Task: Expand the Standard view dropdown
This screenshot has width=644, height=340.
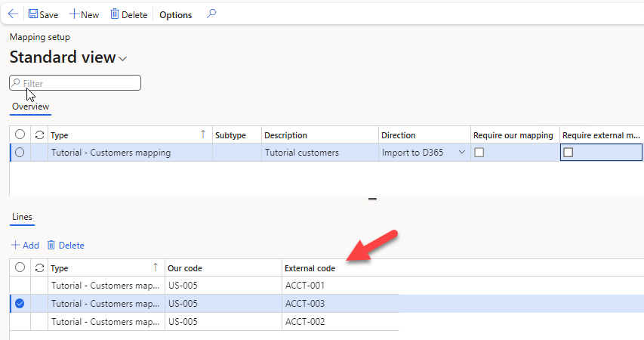Action: [122, 59]
